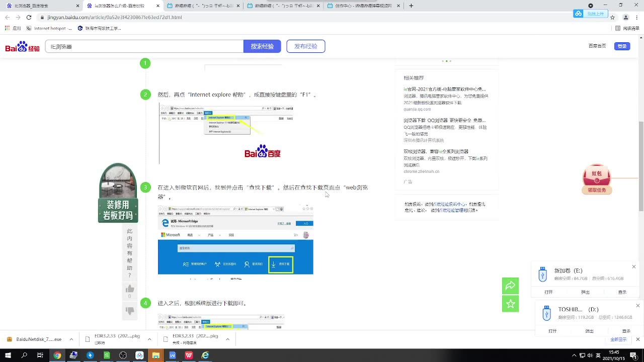Viewport: 644px width, 362px height.
Task: Click the 搜索经验 search button
Action: click(262, 46)
